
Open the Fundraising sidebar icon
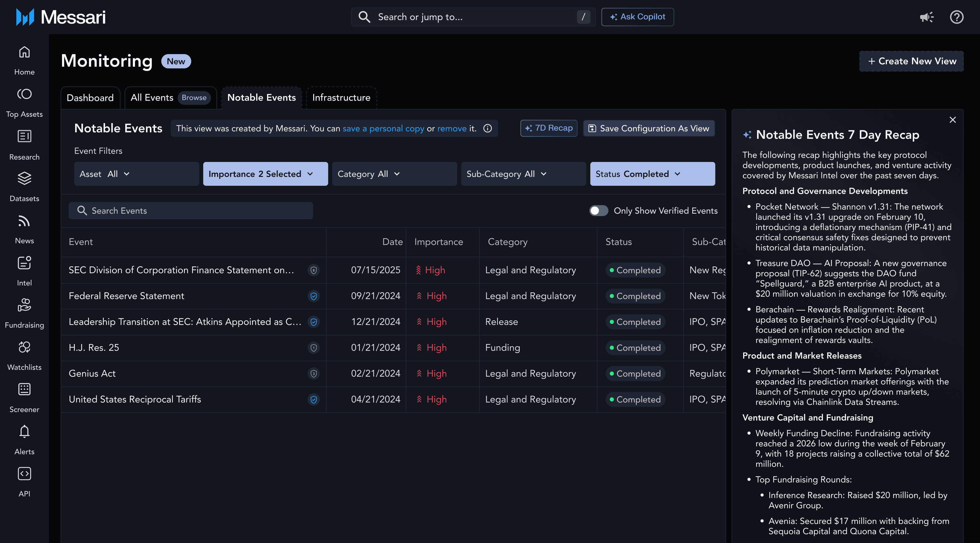(x=24, y=305)
